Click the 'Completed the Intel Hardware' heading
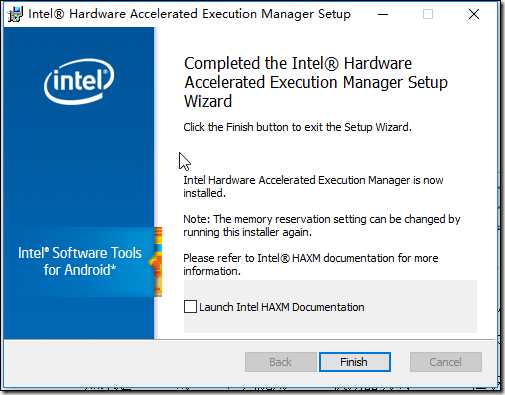505x395 pixels. (316, 82)
